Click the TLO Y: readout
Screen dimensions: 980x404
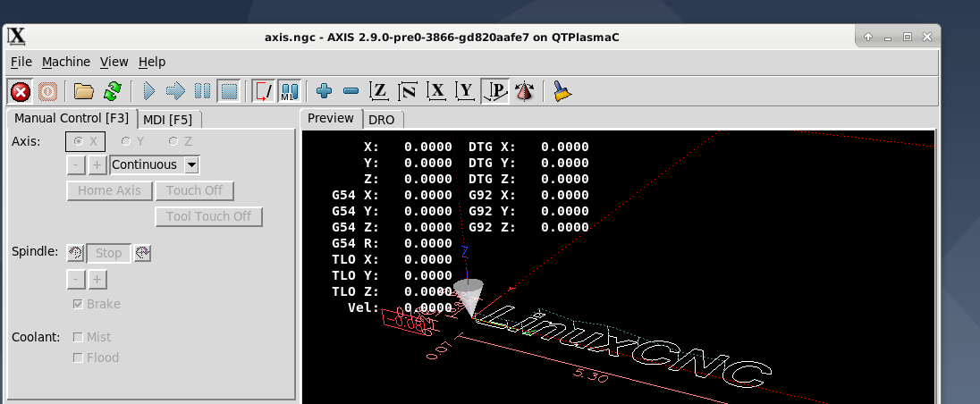click(x=392, y=275)
